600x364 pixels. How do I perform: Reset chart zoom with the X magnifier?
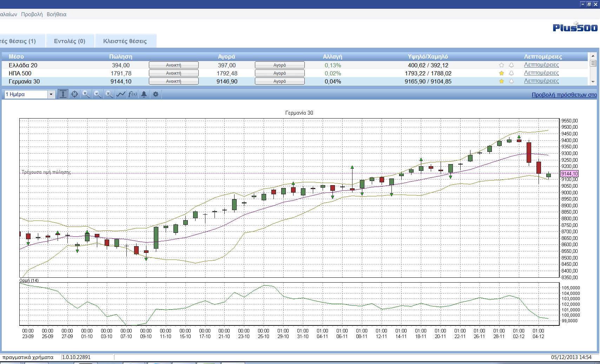pos(109,94)
